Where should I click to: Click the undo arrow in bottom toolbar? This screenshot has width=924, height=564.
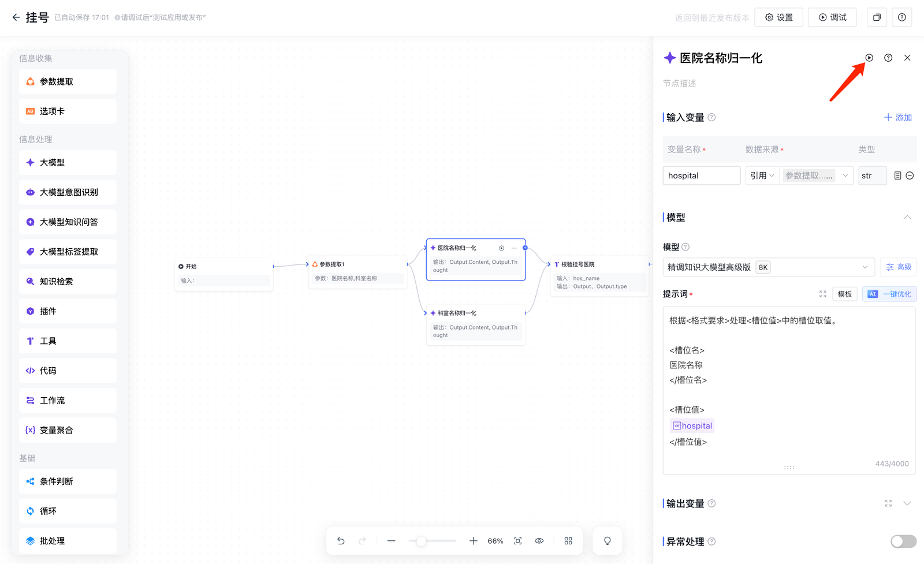(341, 541)
